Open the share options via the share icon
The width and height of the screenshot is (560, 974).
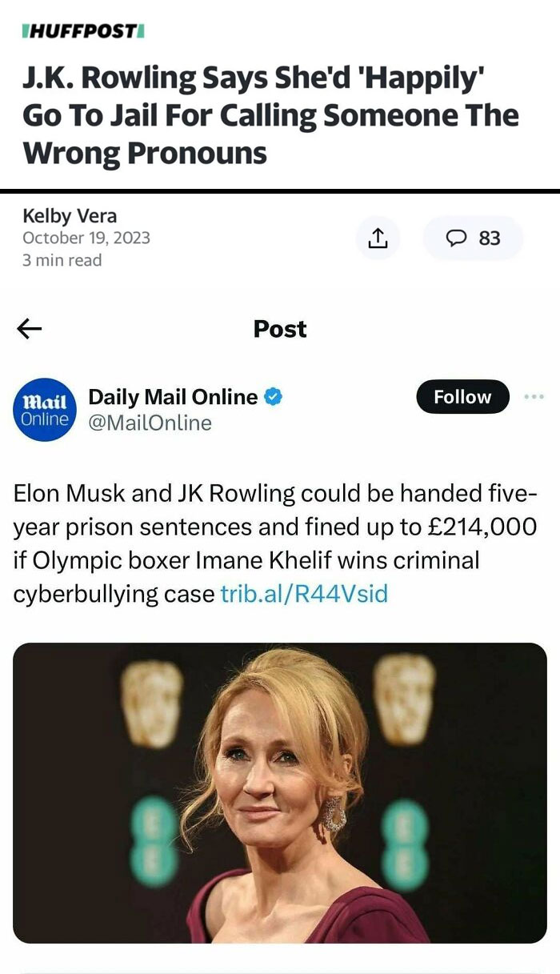point(378,238)
